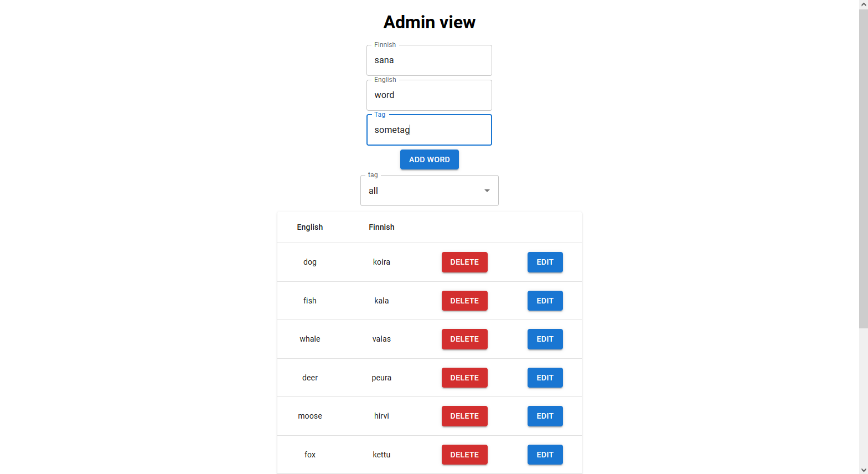Image resolution: width=868 pixels, height=474 pixels.
Task: Delete the word 'hirvi'
Action: (464, 416)
